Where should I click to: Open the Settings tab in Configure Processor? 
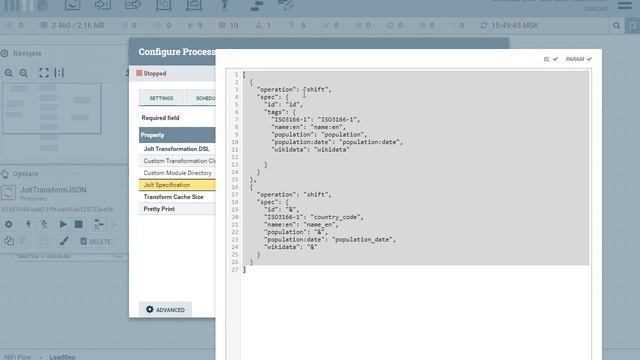pyautogui.click(x=161, y=98)
